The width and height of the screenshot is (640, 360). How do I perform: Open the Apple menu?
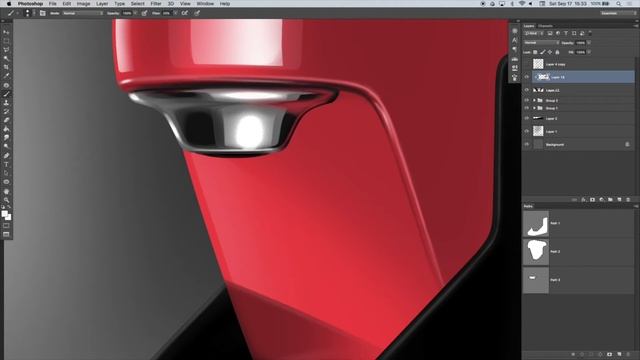pyautogui.click(x=9, y=4)
